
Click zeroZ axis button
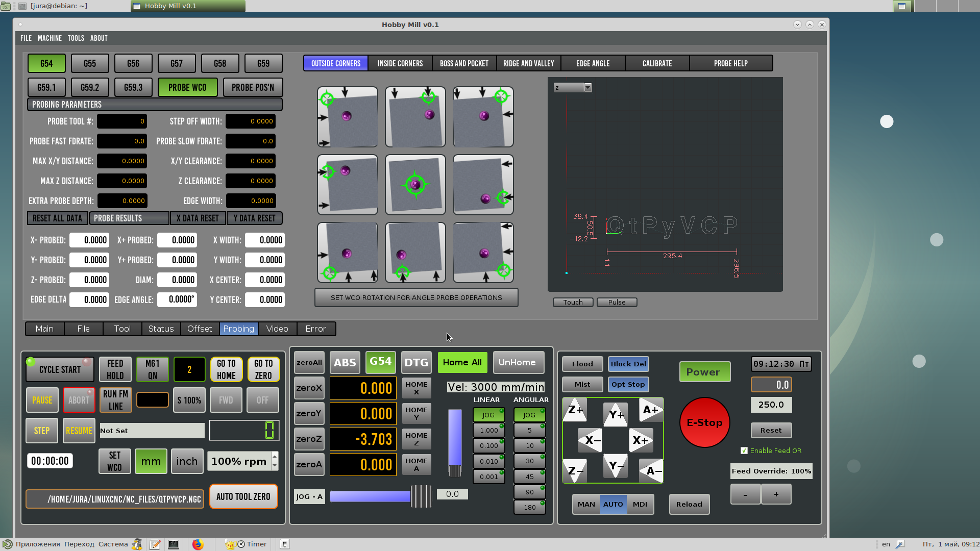[x=309, y=439]
